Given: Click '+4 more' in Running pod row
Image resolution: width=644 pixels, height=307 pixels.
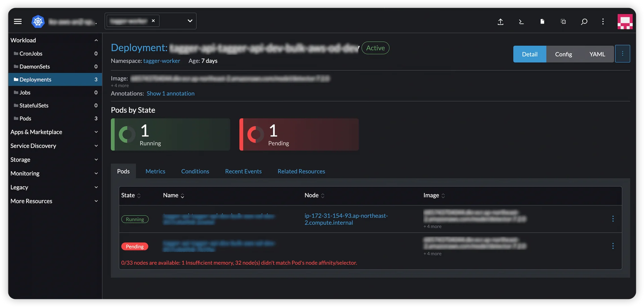Looking at the screenshot, I should [x=432, y=226].
